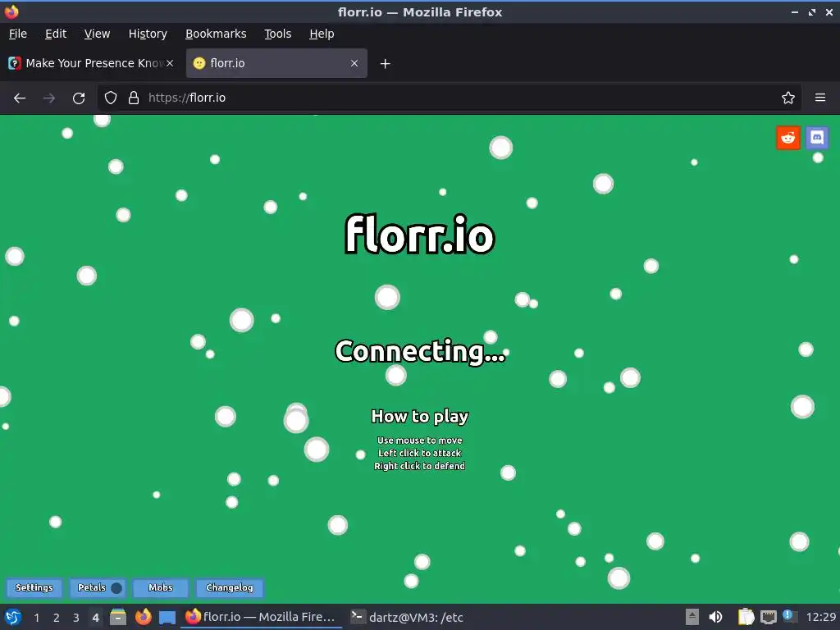
Task: Launch Firefox from the taskbar launcher
Action: [x=143, y=617]
